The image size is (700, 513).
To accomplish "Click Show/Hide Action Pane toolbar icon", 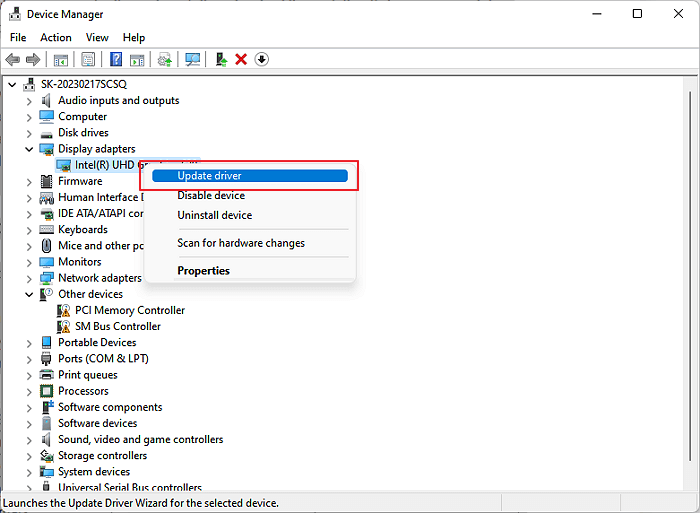I will [x=137, y=59].
